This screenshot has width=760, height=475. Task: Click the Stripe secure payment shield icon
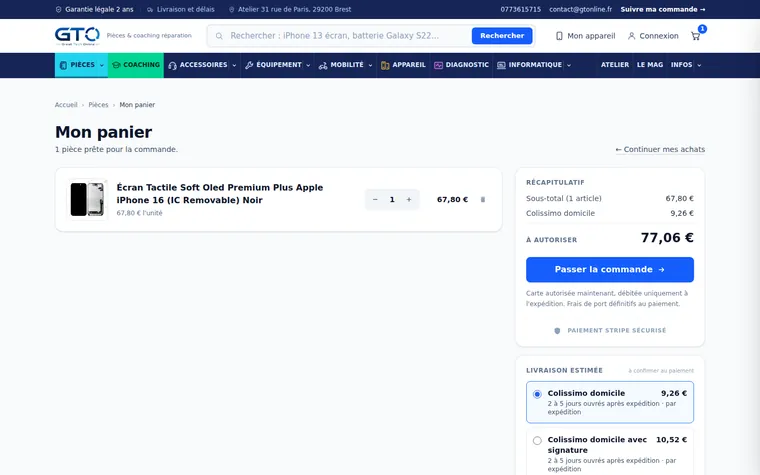557,331
